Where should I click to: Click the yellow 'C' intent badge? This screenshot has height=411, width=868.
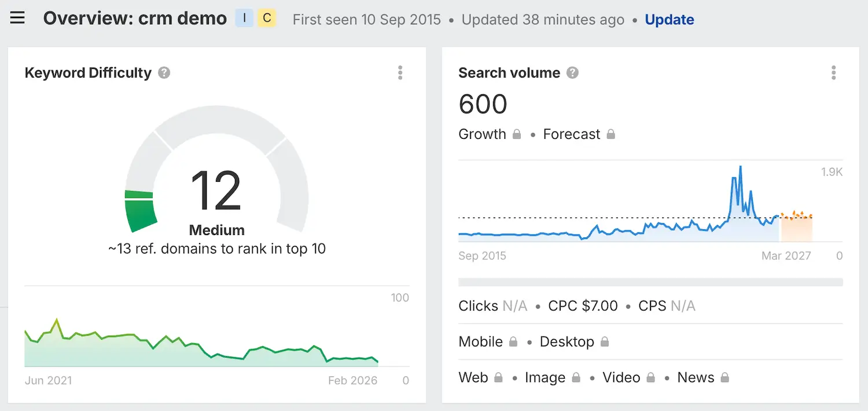tap(267, 19)
